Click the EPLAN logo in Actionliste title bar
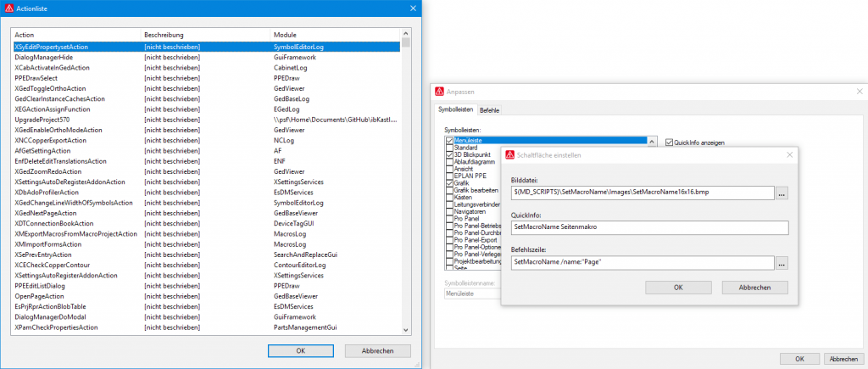The height and width of the screenshot is (369, 868). point(8,8)
